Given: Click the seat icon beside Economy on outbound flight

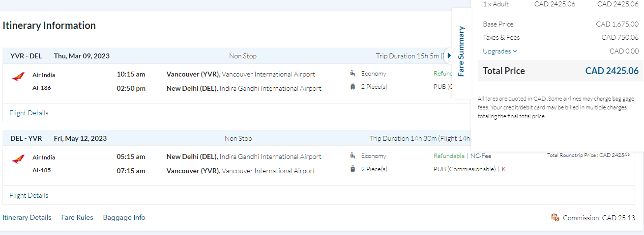Looking at the screenshot, I should pos(352,73).
